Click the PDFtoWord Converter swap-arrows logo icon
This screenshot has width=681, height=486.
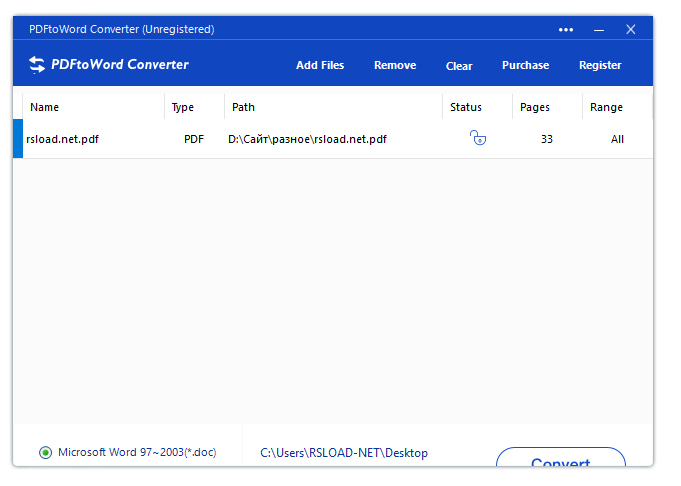click(37, 65)
